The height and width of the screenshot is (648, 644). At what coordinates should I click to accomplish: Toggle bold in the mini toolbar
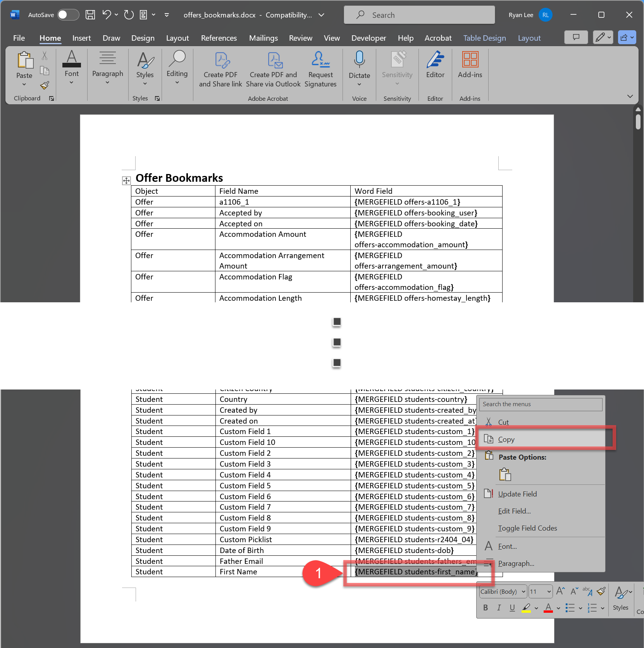(486, 608)
